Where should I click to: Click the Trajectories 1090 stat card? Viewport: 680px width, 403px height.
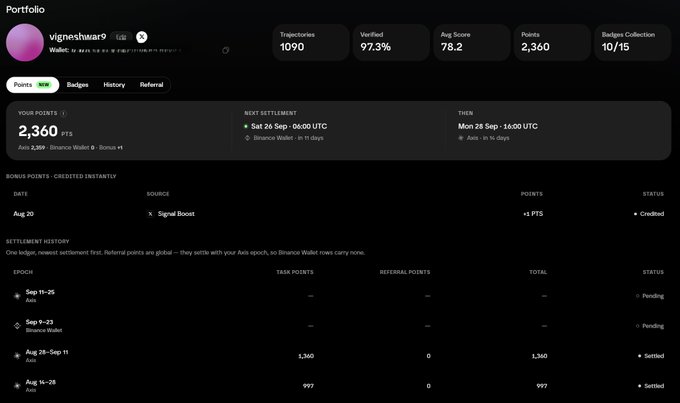pos(311,42)
